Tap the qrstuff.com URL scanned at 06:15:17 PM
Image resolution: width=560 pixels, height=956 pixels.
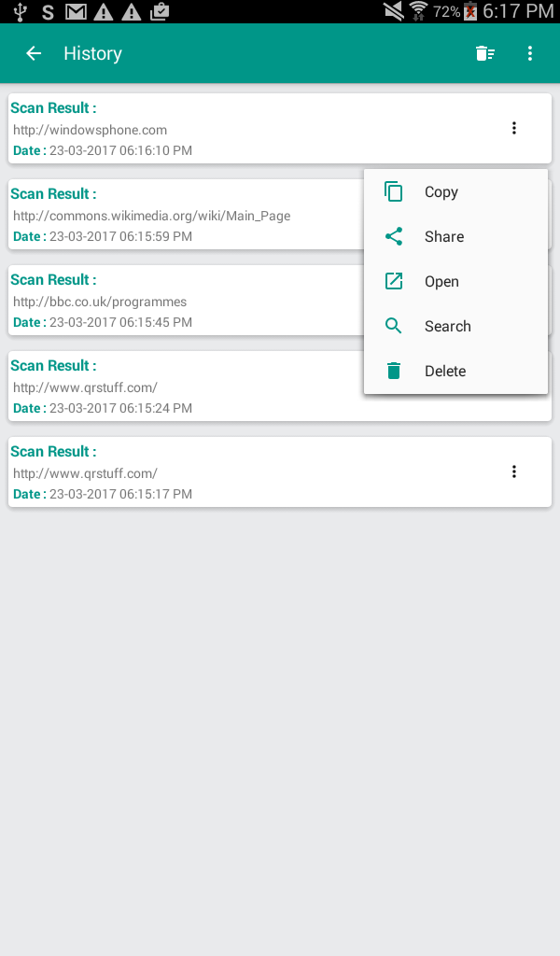tap(85, 473)
